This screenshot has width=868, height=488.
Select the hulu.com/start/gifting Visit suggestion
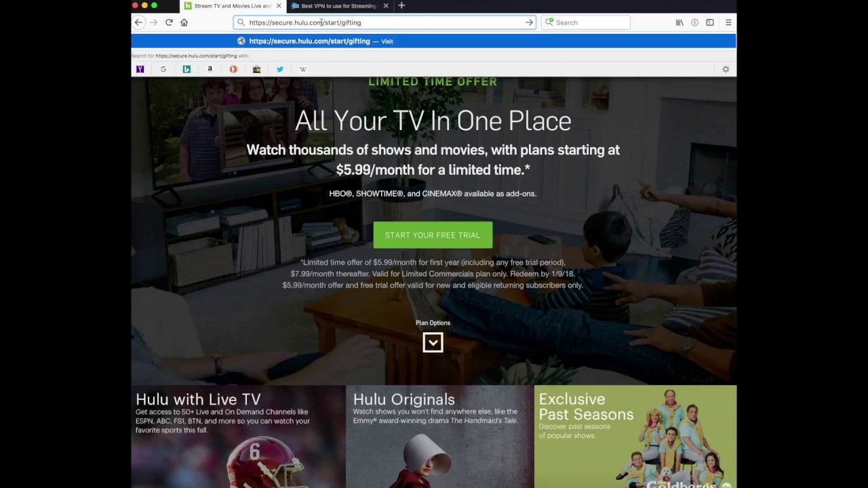(x=433, y=41)
